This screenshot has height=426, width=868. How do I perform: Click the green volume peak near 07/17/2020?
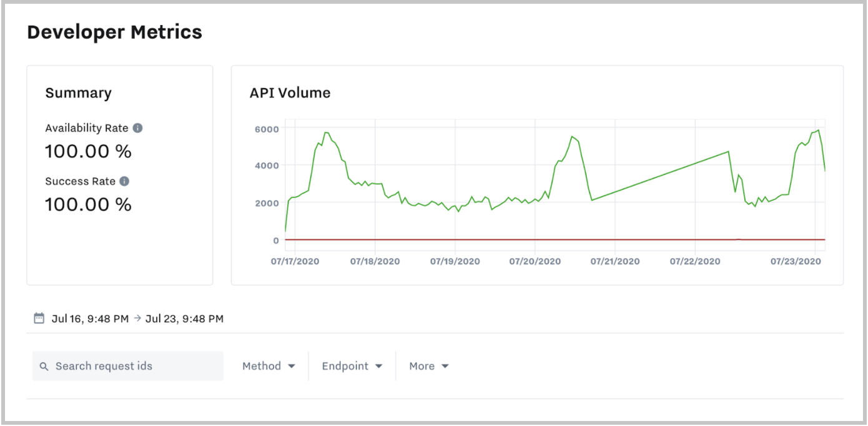tap(326, 132)
